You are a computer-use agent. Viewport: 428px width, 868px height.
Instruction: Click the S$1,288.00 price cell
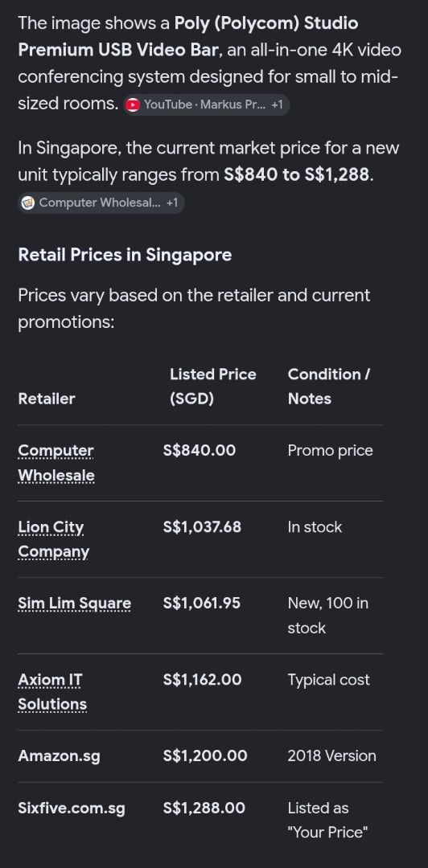tap(204, 809)
